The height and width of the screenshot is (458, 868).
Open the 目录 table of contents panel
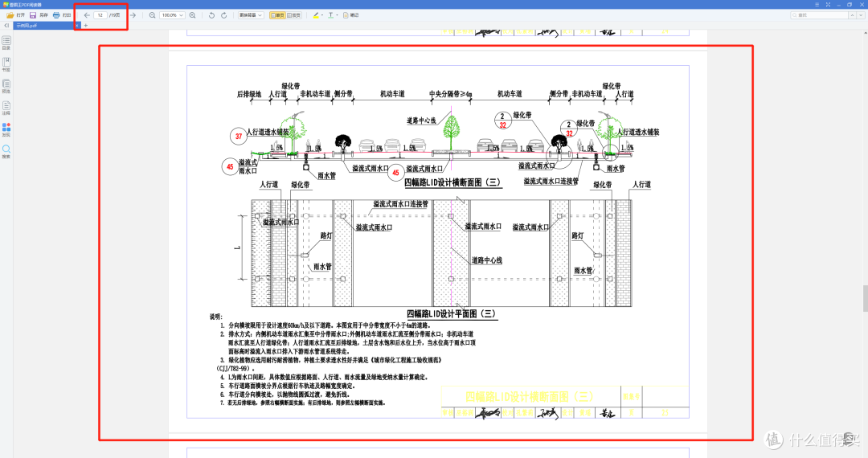click(6, 43)
